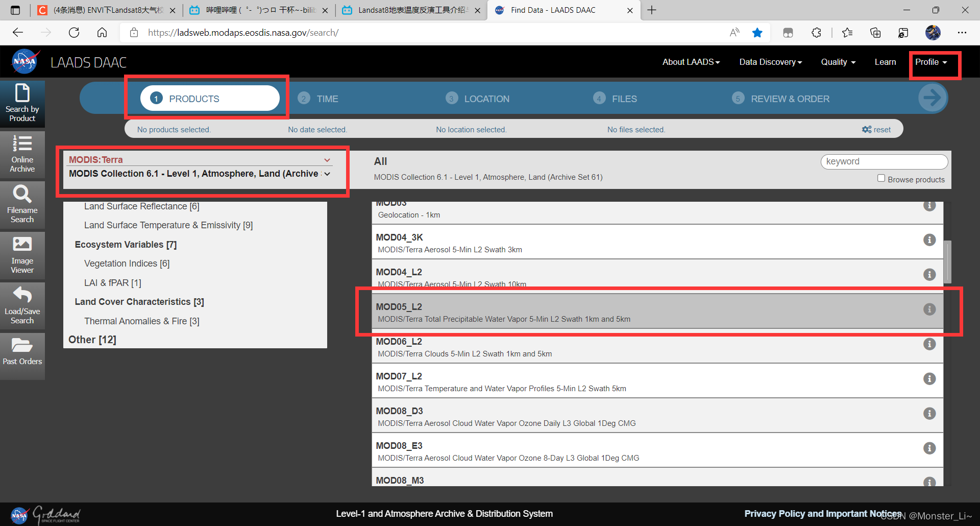Show info for MOD08_E3 product

[x=929, y=448]
